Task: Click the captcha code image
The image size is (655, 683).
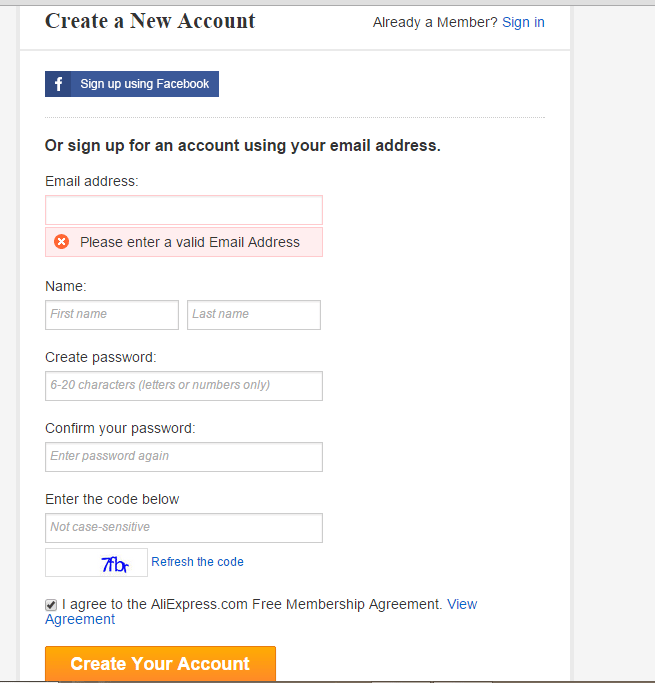Action: pyautogui.click(x=97, y=563)
